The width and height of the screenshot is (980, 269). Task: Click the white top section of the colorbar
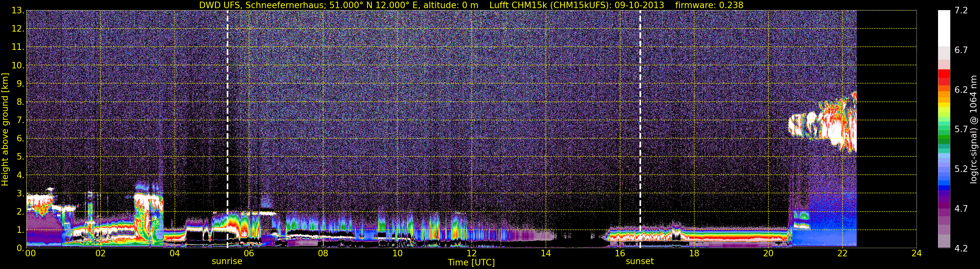tap(944, 28)
